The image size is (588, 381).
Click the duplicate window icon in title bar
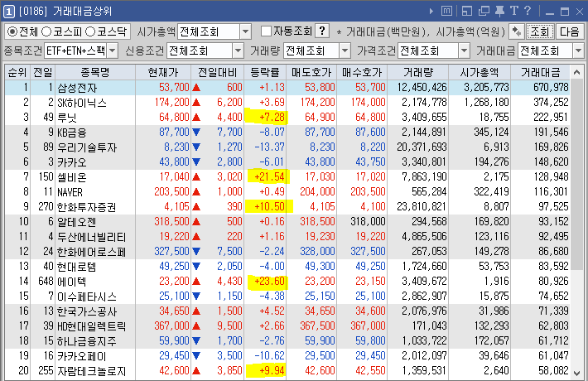pos(484,12)
